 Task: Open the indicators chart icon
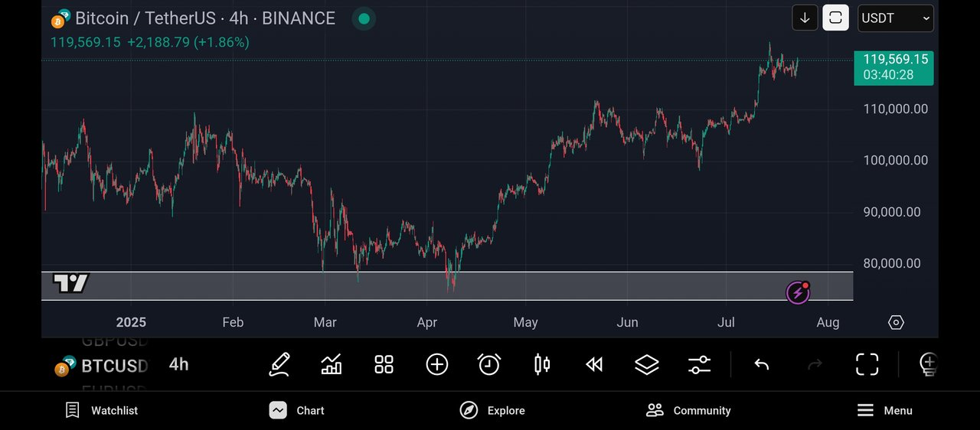pyautogui.click(x=332, y=364)
